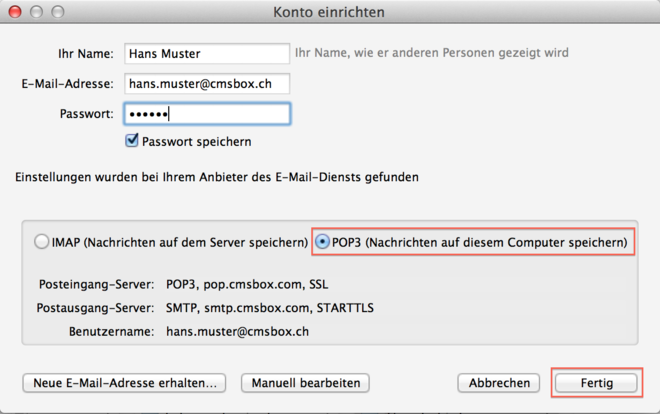Image resolution: width=660 pixels, height=414 pixels.
Task: Click the Benutzername value hans.muster@cmsbox.ch
Action: [x=237, y=330]
